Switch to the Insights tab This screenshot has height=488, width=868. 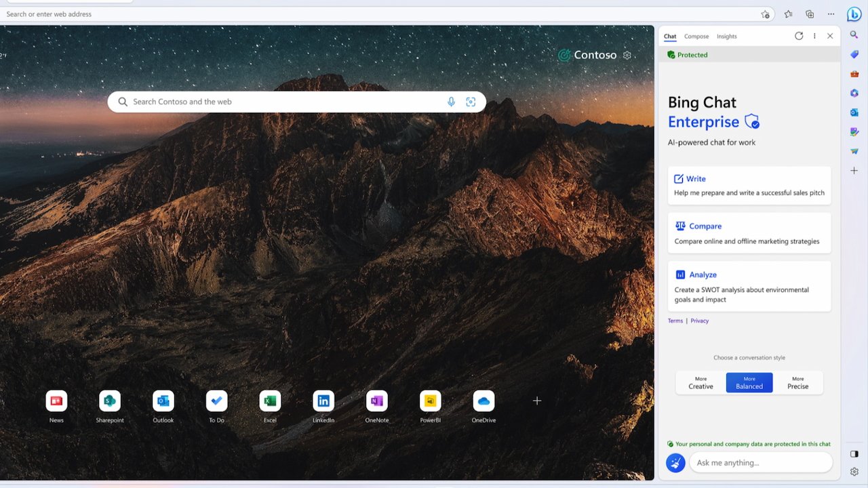pyautogui.click(x=726, y=37)
